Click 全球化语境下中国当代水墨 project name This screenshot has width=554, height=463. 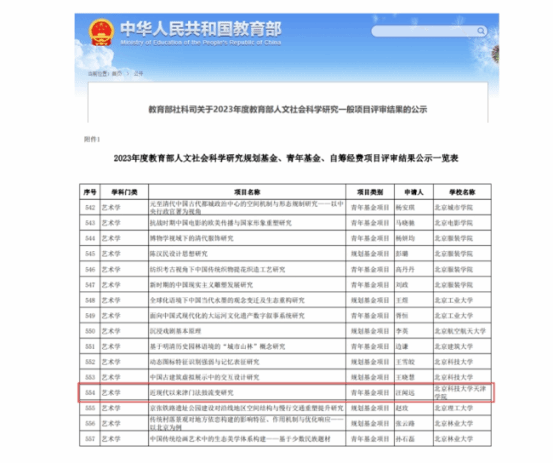pos(227,300)
